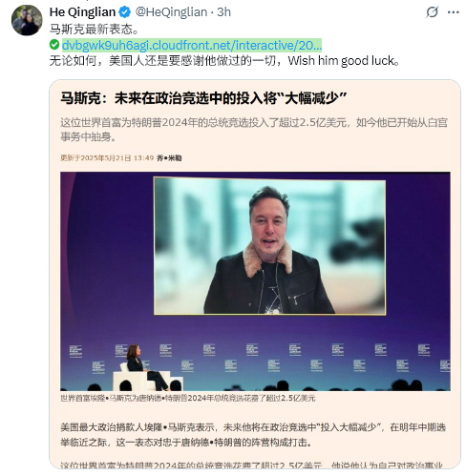Click the 3h post timestamp
The height and width of the screenshot is (476, 466).
223,12
